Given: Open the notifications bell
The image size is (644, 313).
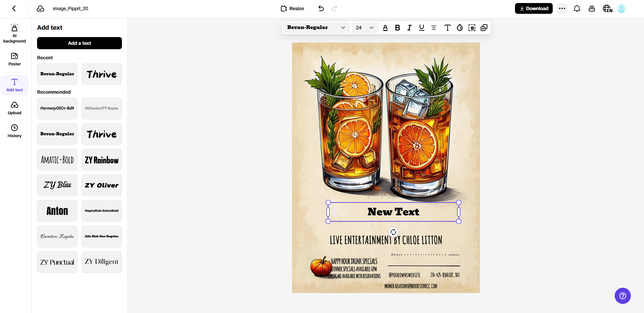Looking at the screenshot, I should [577, 8].
